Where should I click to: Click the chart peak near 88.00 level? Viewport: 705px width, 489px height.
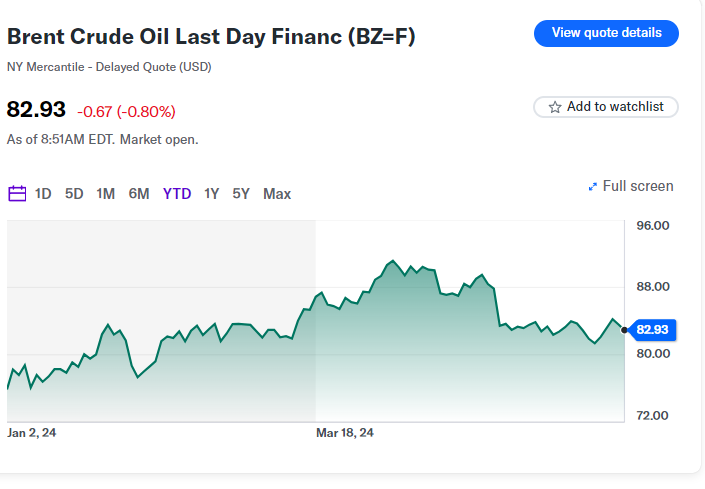(x=391, y=262)
